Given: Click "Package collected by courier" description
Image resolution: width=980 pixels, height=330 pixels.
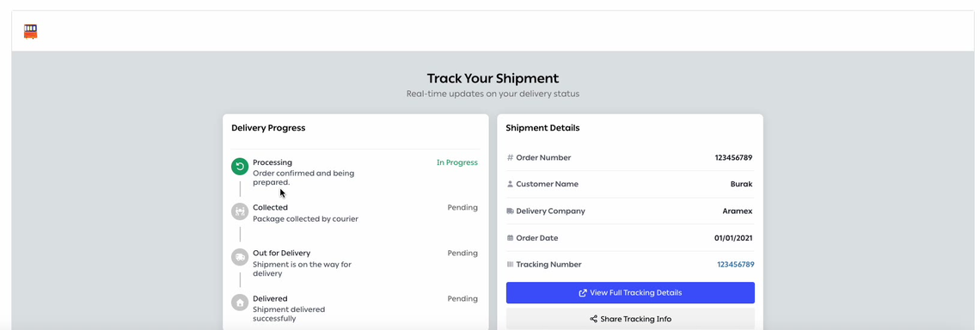Looking at the screenshot, I should pos(306,219).
